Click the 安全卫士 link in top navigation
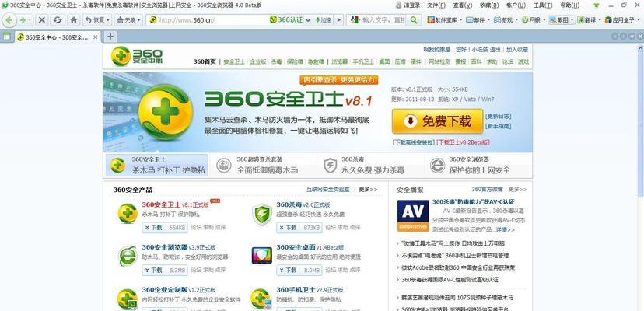644x311 pixels. (235, 61)
